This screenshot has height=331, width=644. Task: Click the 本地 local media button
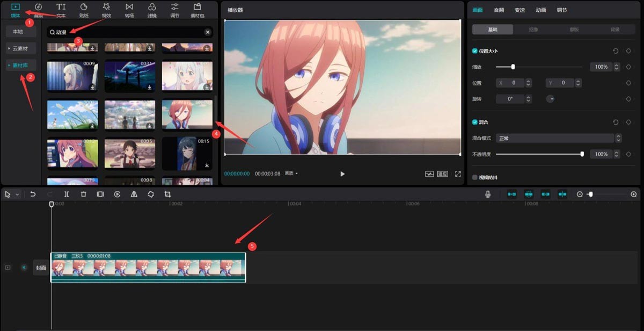(x=18, y=32)
